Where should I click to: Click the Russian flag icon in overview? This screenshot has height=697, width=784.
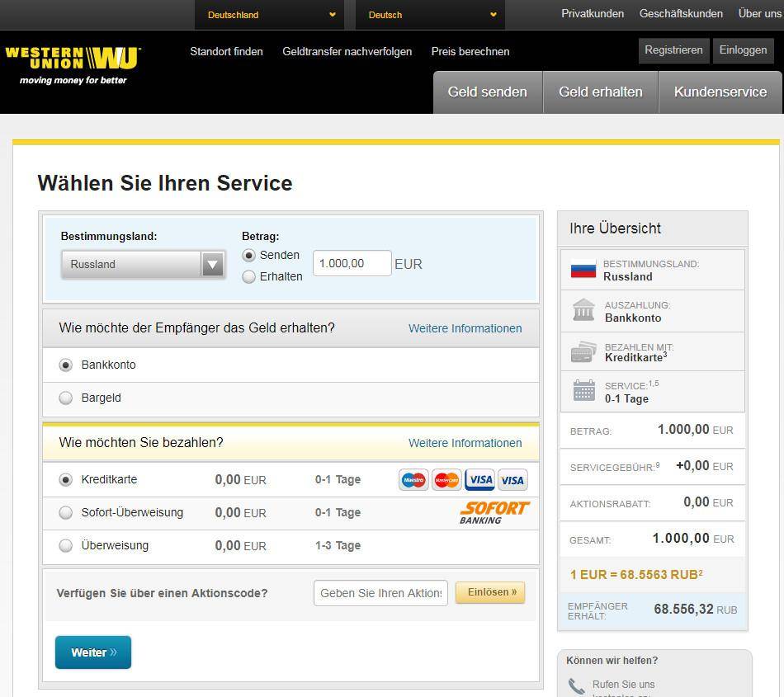coord(583,270)
